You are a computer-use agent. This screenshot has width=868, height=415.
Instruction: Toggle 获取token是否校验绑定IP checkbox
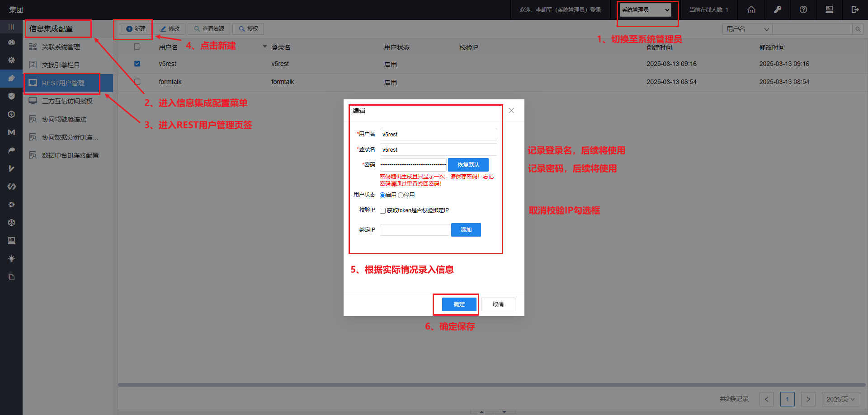pyautogui.click(x=382, y=210)
